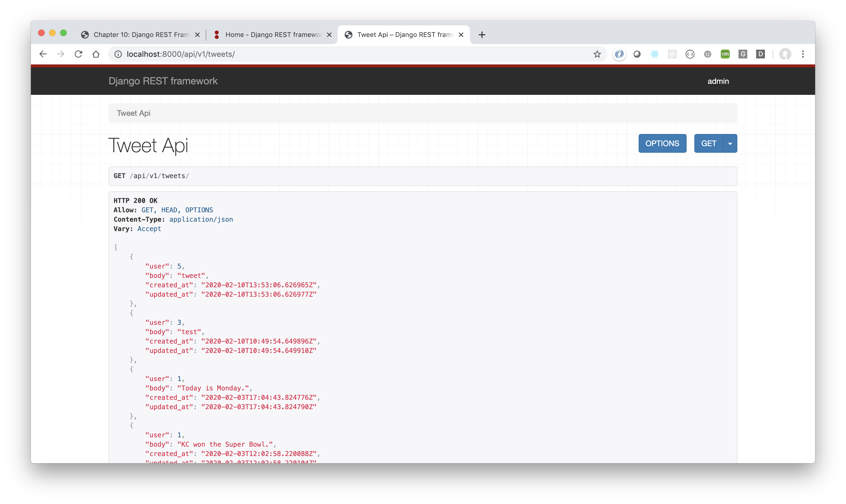Screen dimensions: 846x504
Task: Open the admin user menu
Action: pos(718,81)
